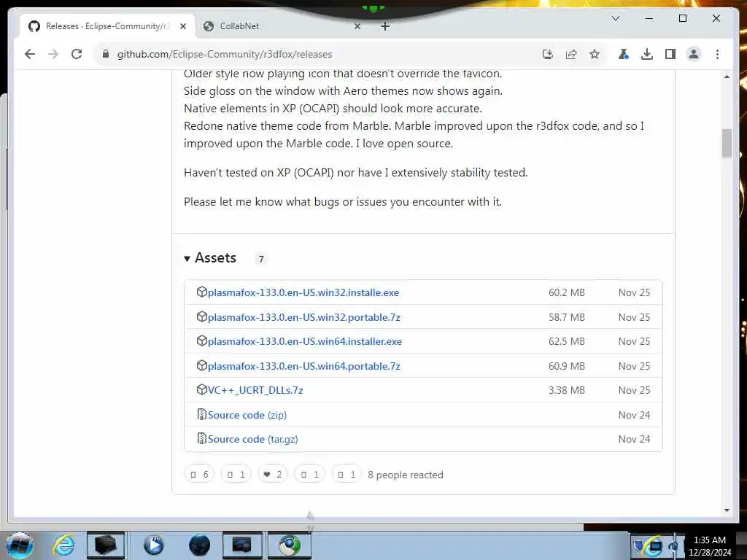Image resolution: width=747 pixels, height=560 pixels.
Task: Click the install app icon in address bar
Action: click(548, 54)
